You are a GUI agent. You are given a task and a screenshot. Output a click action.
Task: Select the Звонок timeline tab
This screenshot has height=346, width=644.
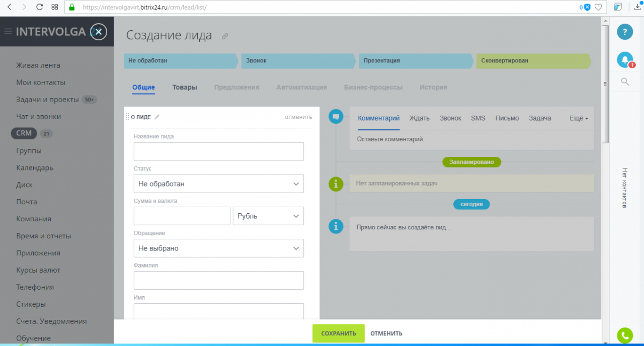click(450, 118)
